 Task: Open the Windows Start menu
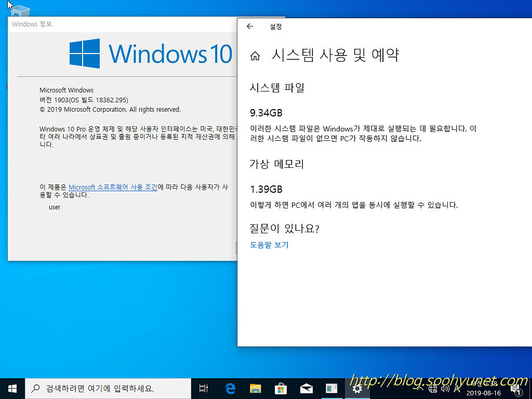pos(12,389)
